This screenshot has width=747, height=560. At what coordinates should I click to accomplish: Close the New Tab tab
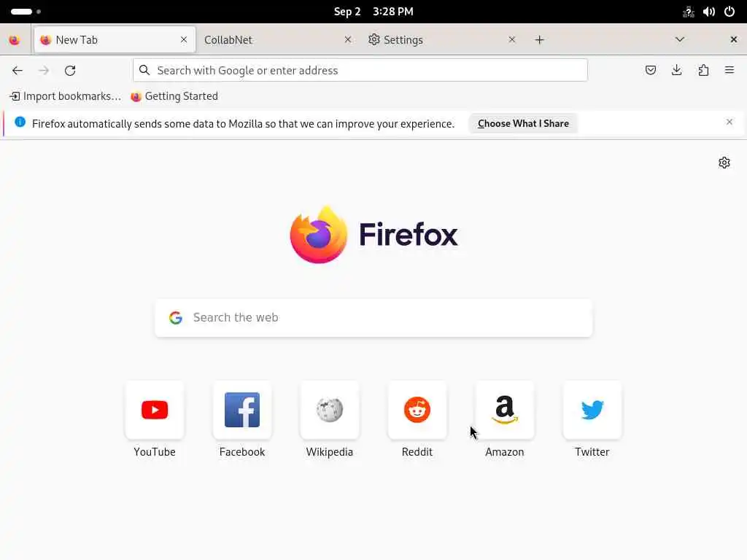click(x=184, y=39)
